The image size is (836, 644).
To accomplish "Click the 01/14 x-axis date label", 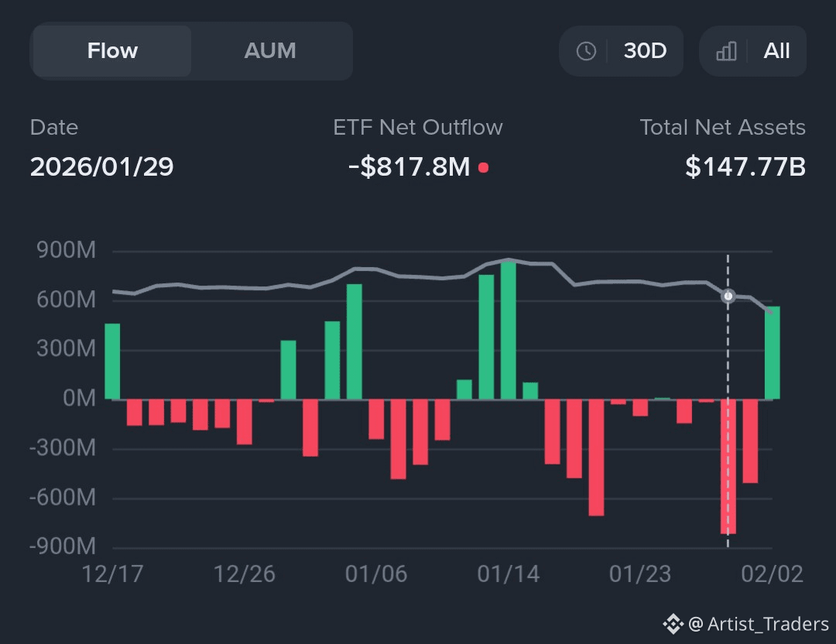I will coord(509,574).
